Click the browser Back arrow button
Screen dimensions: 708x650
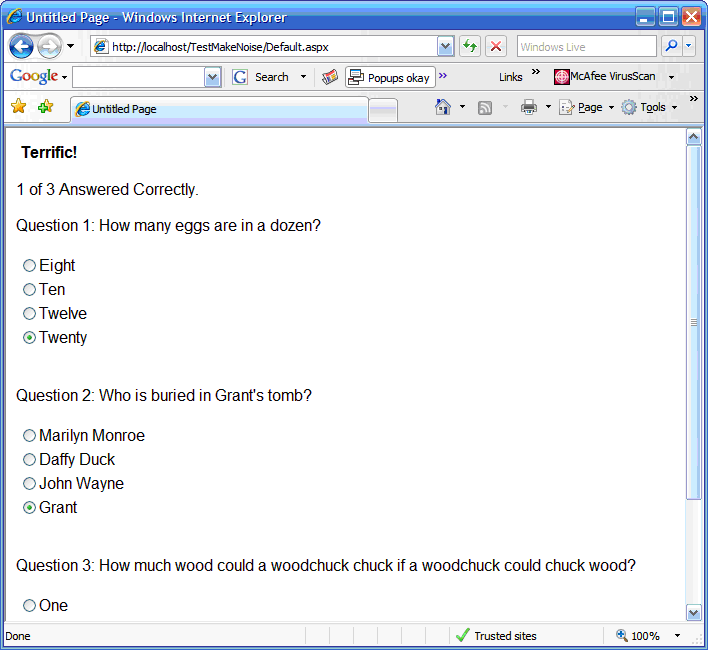21,46
